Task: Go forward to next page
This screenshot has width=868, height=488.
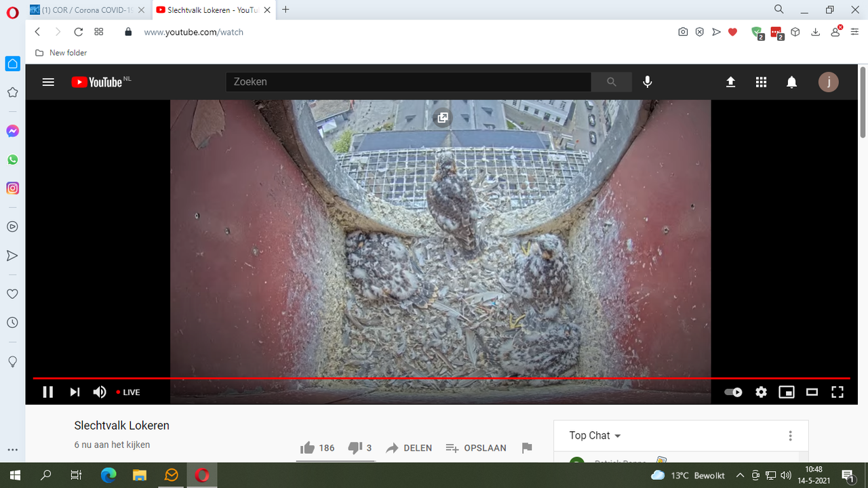Action: point(58,32)
